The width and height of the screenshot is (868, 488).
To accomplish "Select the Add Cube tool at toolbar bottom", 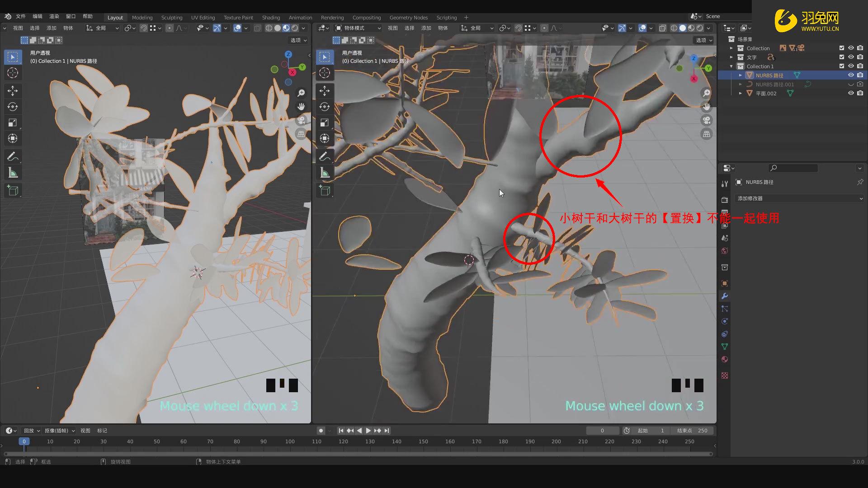I will pos(13,190).
